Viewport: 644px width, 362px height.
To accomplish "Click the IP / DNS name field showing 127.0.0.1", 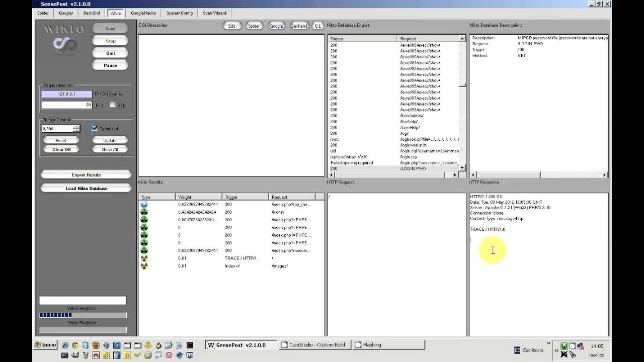I will (67, 94).
